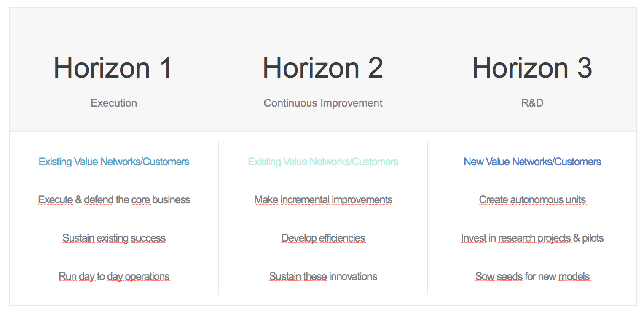Click 'Make incremental improvements' text
The image size is (644, 318).
click(323, 200)
